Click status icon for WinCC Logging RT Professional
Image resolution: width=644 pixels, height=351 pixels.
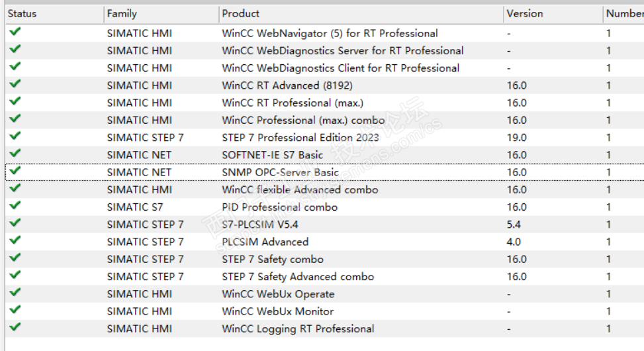pyautogui.click(x=15, y=327)
